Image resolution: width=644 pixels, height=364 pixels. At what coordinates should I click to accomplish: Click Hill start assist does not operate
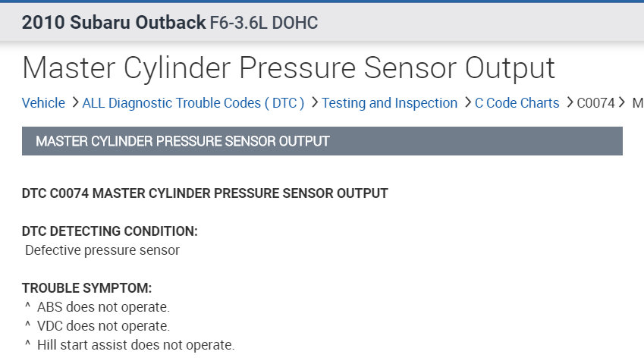pos(136,345)
